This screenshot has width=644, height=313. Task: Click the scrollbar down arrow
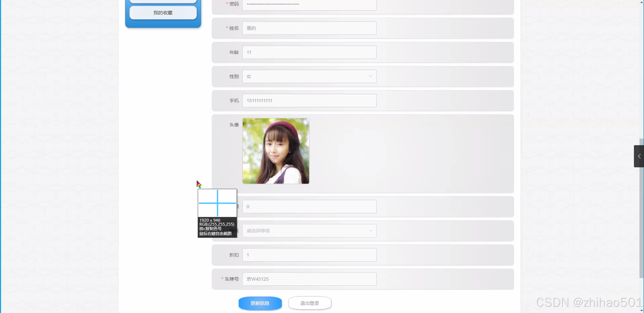[x=641, y=310]
